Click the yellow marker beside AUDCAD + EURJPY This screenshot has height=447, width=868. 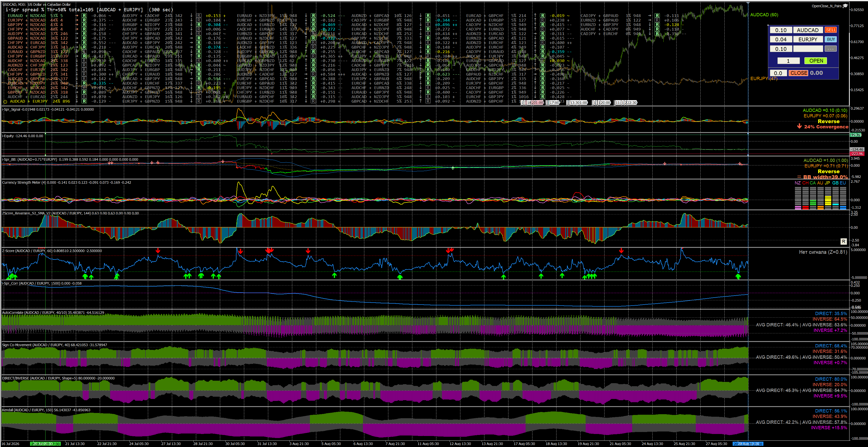pyautogui.click(x=5, y=101)
